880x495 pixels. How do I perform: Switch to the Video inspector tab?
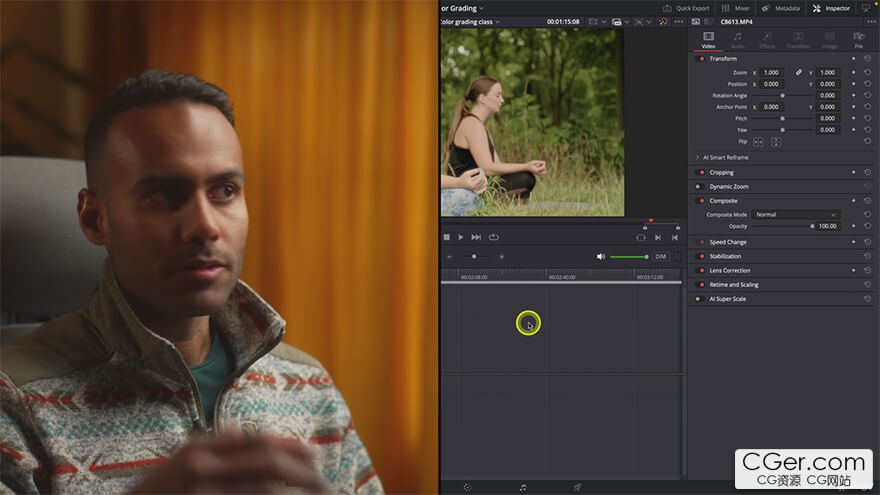click(708, 40)
